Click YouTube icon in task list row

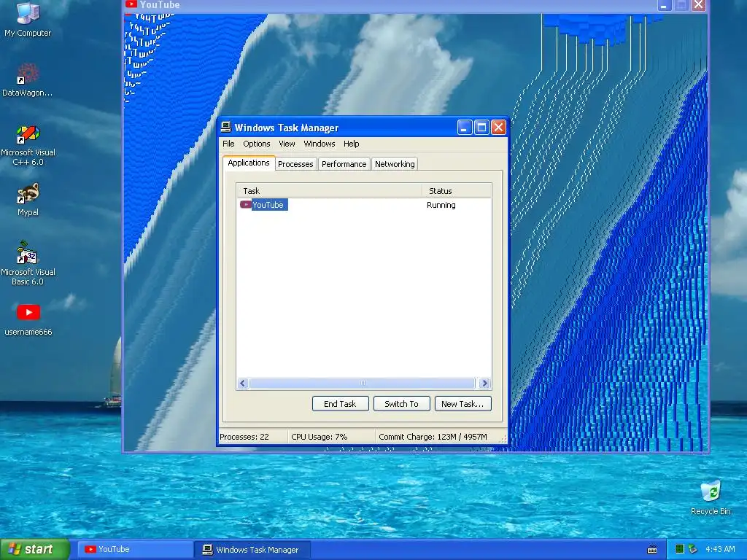[245, 205]
